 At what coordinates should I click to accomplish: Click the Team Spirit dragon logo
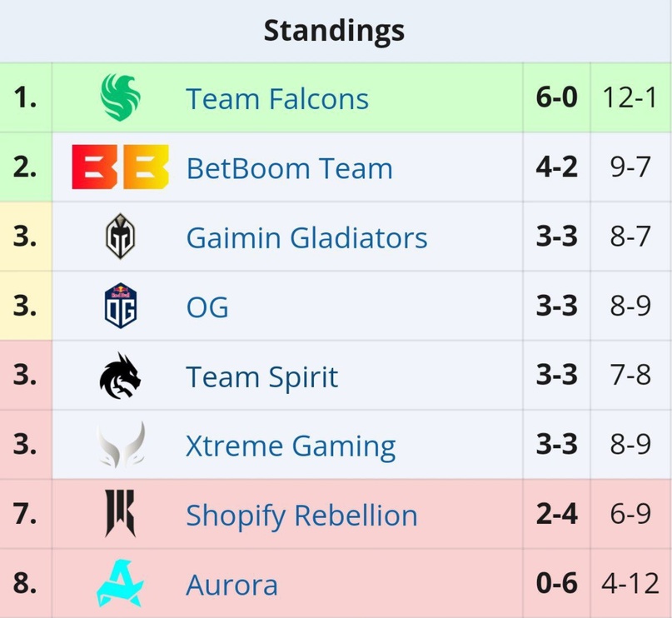coord(121,376)
